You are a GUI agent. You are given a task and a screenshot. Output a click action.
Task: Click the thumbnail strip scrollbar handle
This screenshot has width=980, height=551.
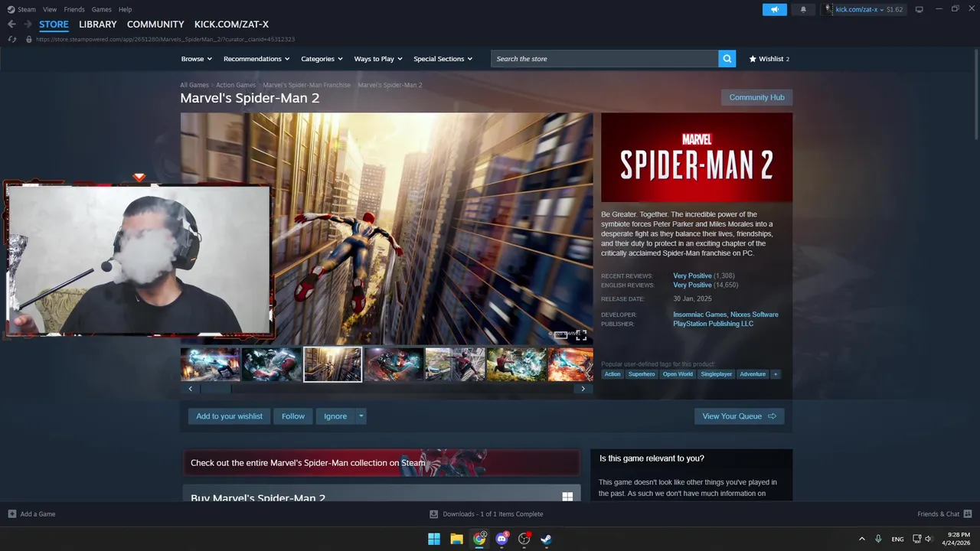pyautogui.click(x=216, y=389)
